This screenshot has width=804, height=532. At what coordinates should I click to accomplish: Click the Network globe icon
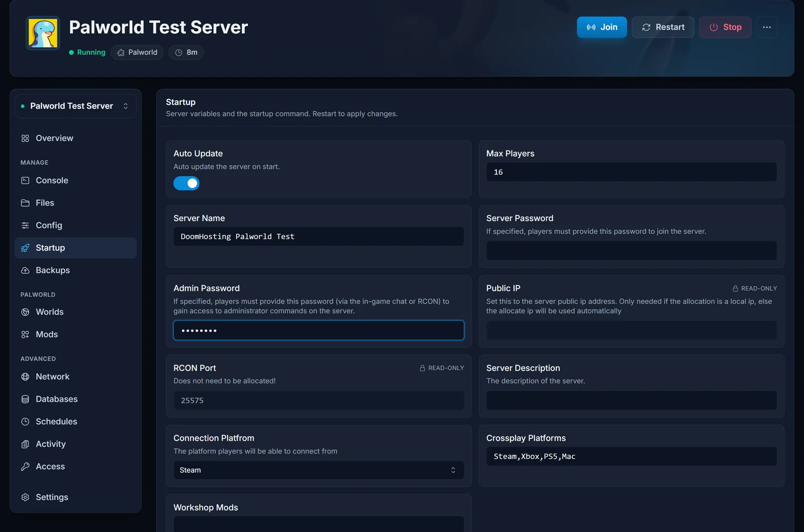(x=25, y=377)
